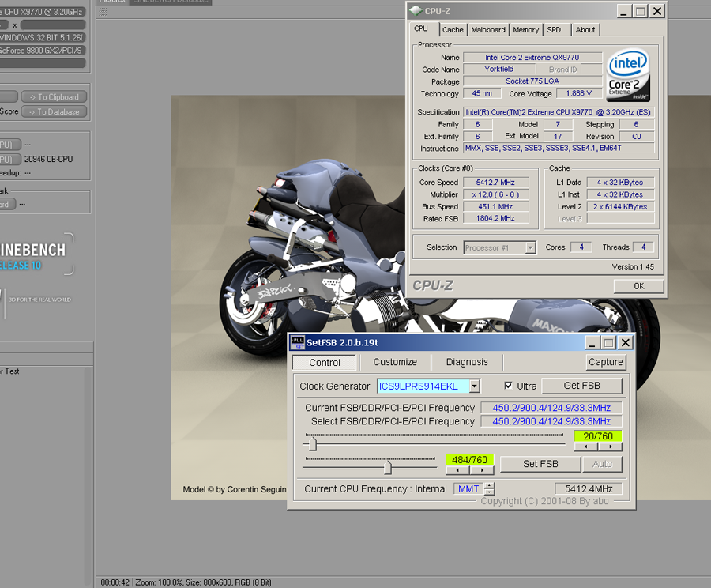This screenshot has width=711, height=588.
Task: Click the To Clipboard button in Cinebench
Action: click(54, 97)
